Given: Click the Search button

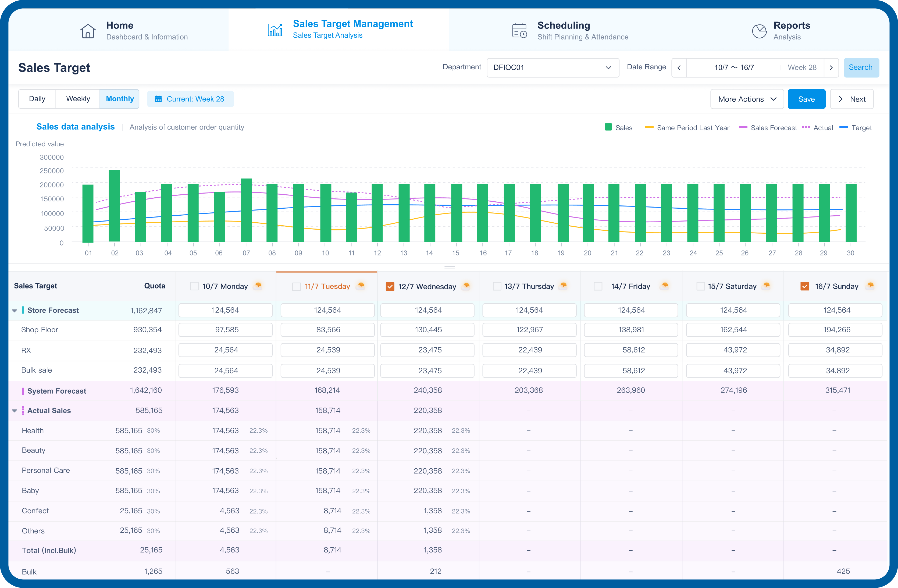Looking at the screenshot, I should [861, 67].
